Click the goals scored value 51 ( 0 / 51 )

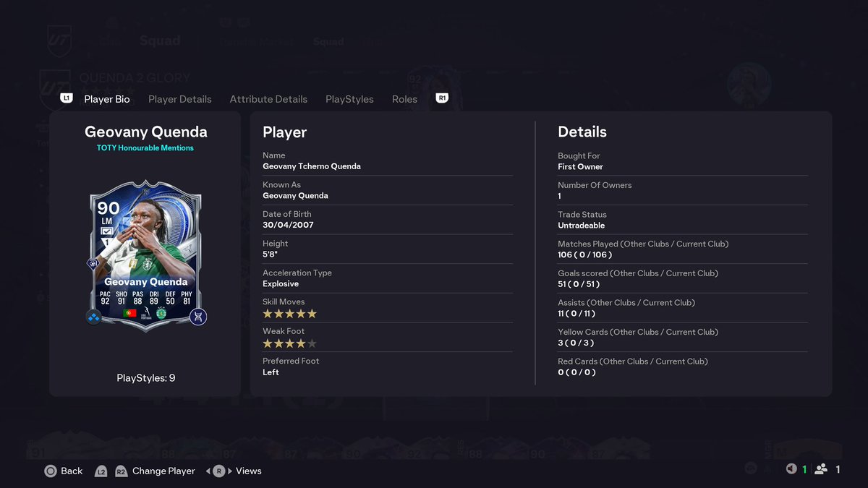point(580,284)
